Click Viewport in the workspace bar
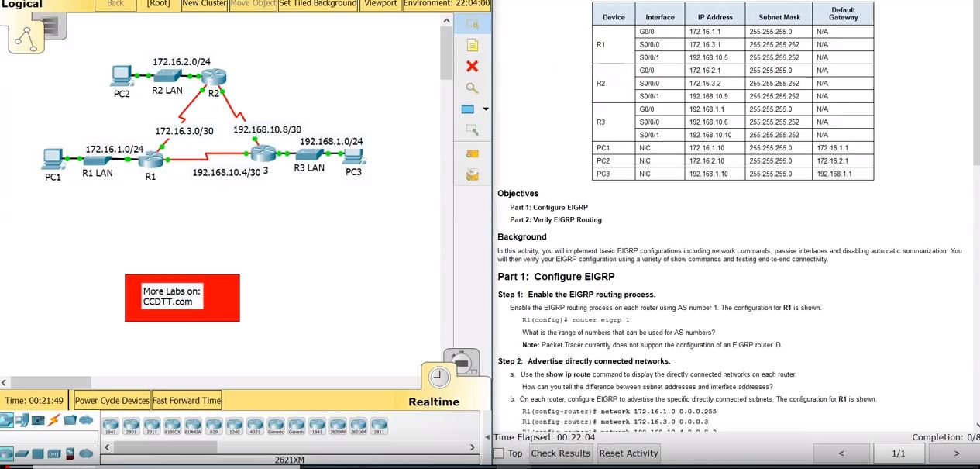The image size is (980, 469). tap(380, 4)
